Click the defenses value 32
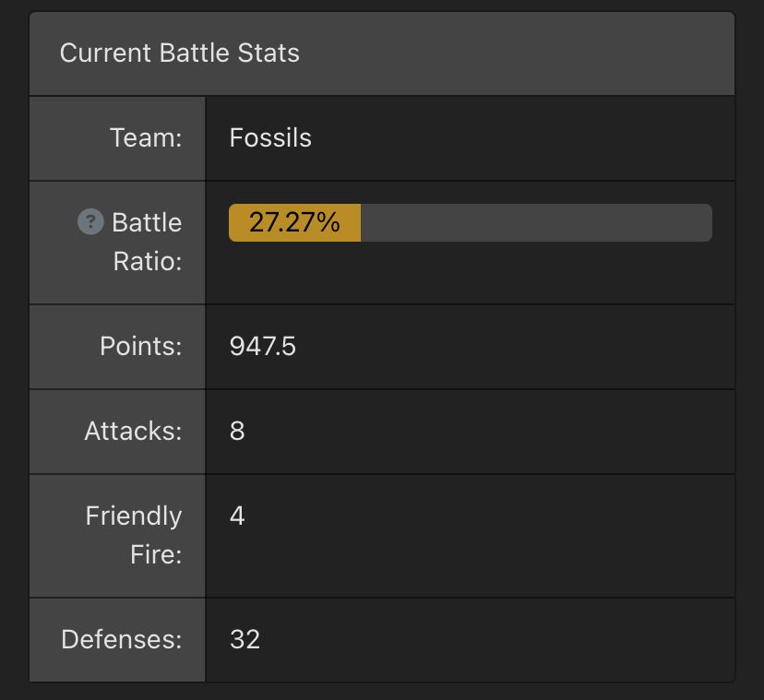 (245, 640)
